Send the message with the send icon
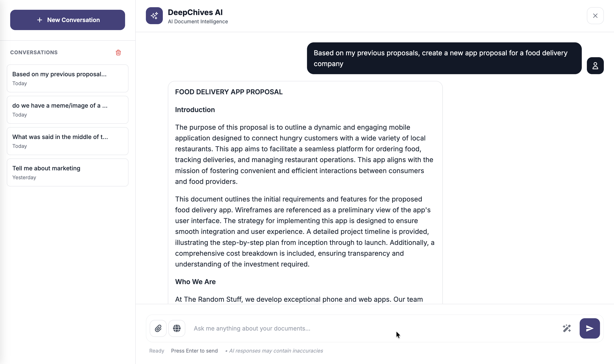 point(589,328)
